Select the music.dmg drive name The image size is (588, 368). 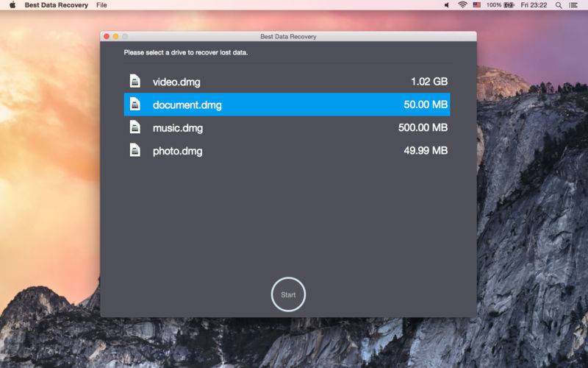[178, 128]
